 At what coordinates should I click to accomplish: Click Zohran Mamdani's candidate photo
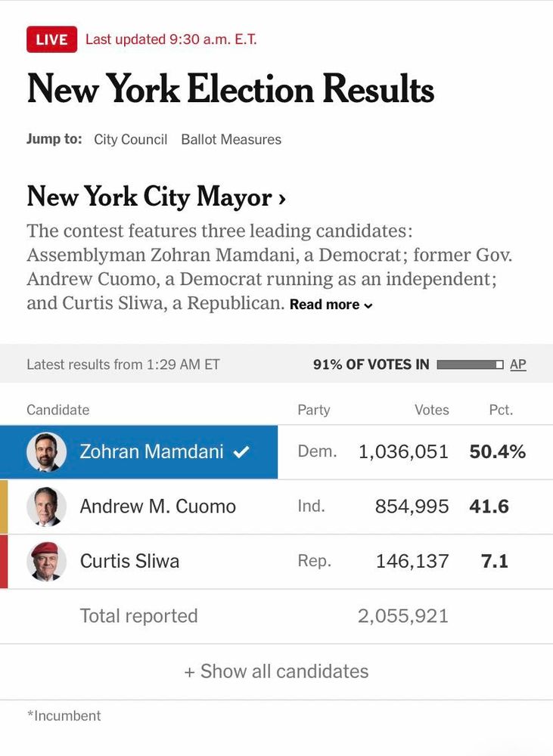point(46,452)
